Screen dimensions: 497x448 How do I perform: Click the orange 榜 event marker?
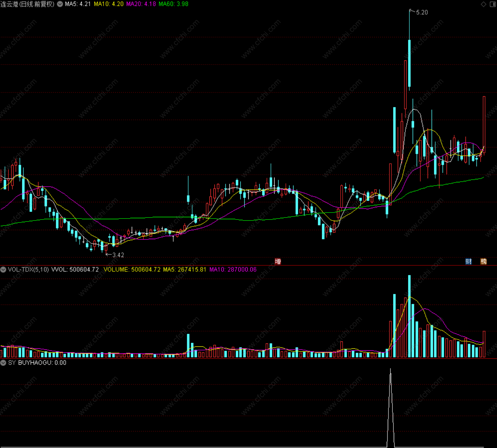coord(484,261)
